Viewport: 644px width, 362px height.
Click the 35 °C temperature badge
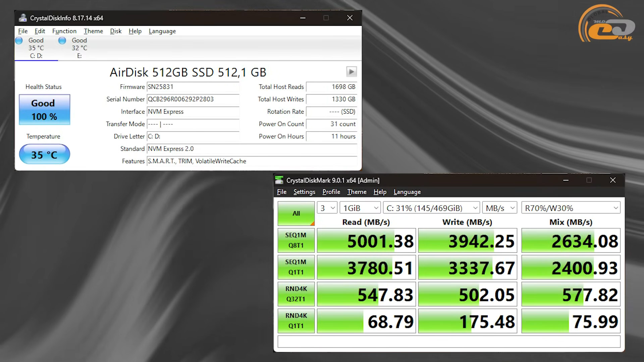click(x=44, y=154)
